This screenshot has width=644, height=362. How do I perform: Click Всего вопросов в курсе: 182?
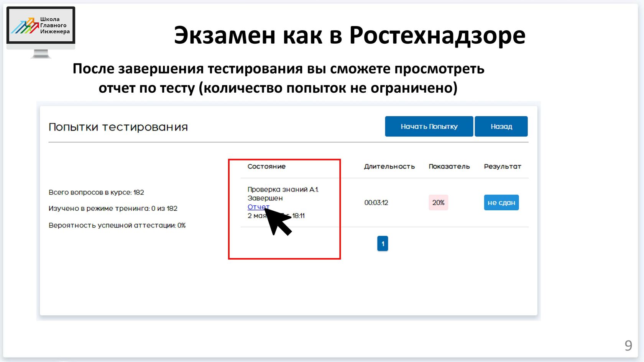pos(96,192)
